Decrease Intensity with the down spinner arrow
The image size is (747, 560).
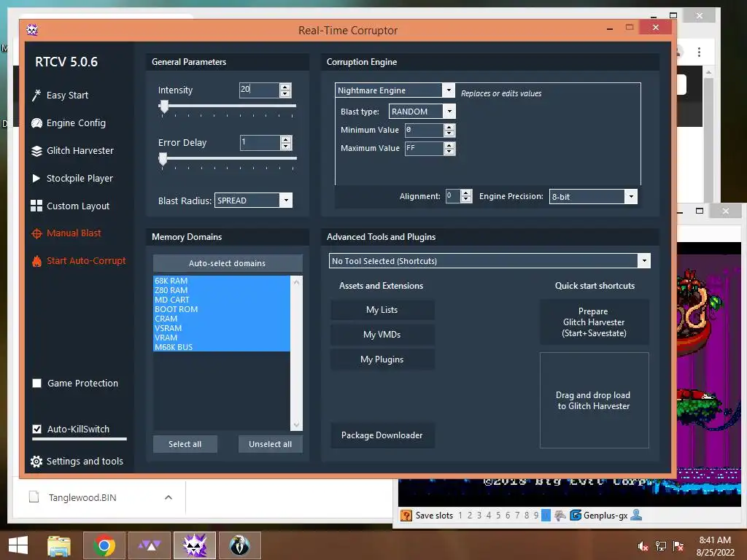point(285,93)
